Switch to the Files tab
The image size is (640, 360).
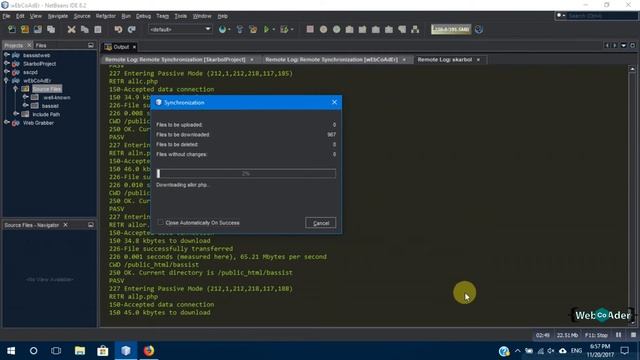41,45
